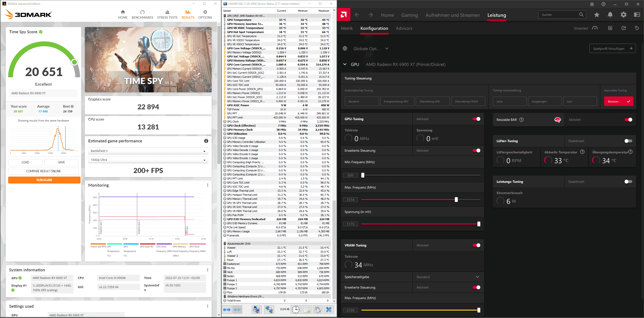Open the Estimated game performance info icon
Image resolution: width=644 pixels, height=318 pixels.
click(206, 141)
